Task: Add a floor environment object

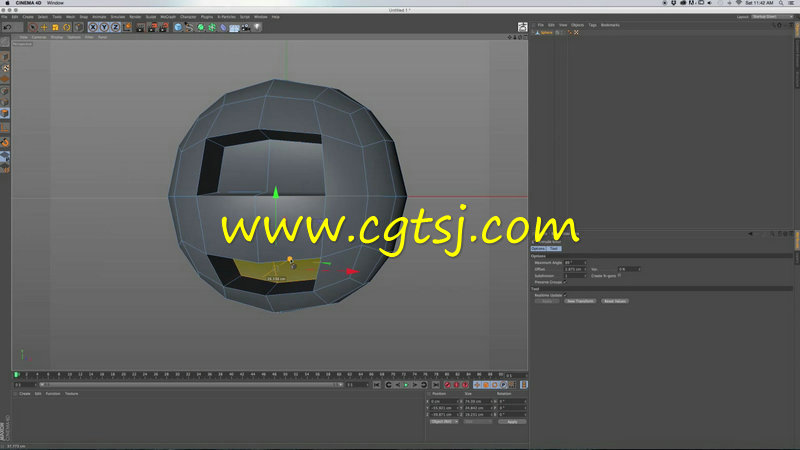Action: point(234,28)
